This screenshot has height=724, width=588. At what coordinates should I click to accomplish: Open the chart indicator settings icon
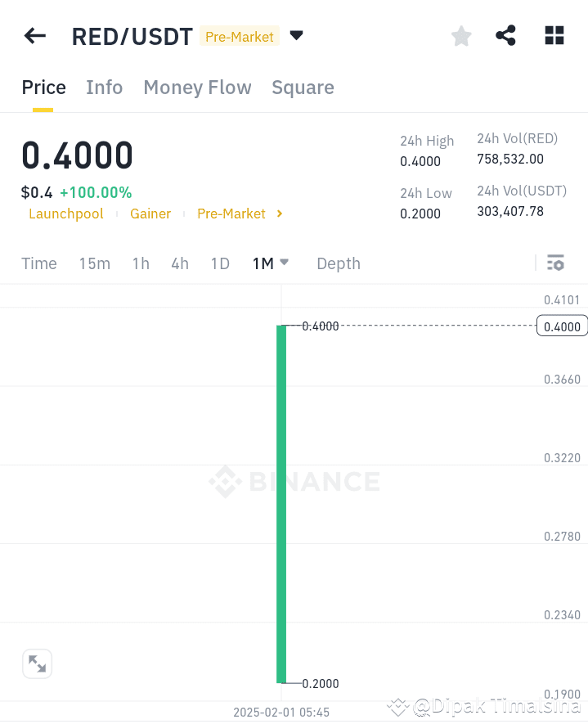pos(555,263)
